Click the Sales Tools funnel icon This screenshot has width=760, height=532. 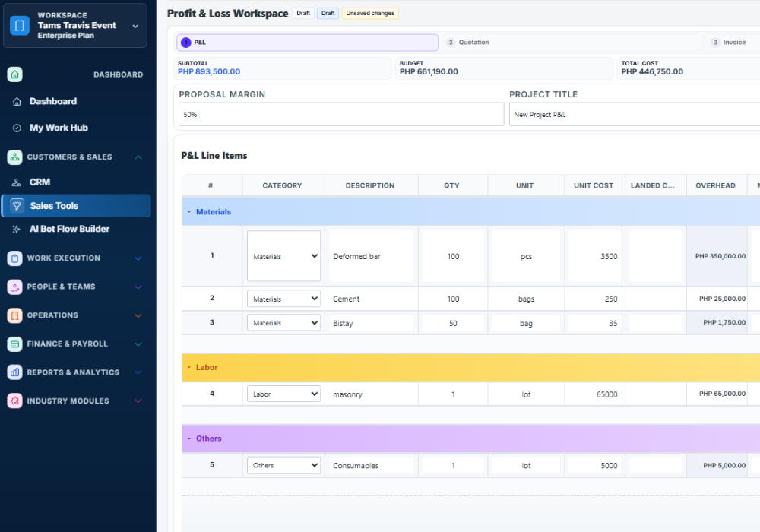point(17,206)
